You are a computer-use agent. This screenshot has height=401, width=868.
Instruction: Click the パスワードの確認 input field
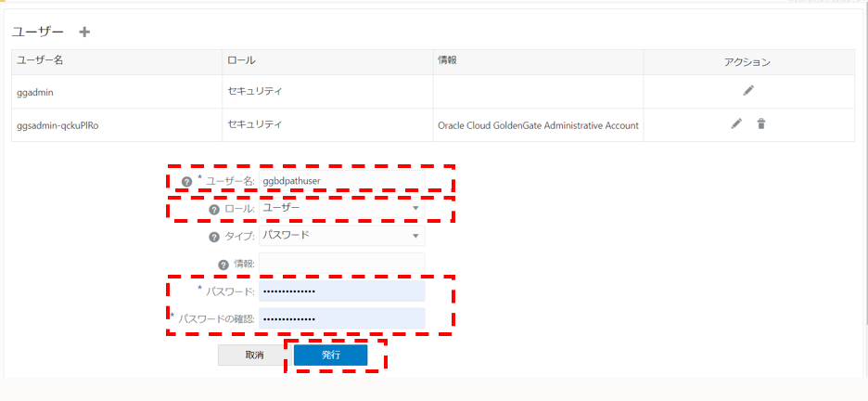pos(341,318)
